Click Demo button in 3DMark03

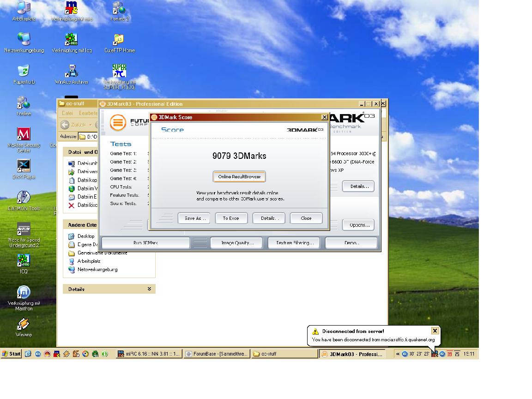point(351,242)
